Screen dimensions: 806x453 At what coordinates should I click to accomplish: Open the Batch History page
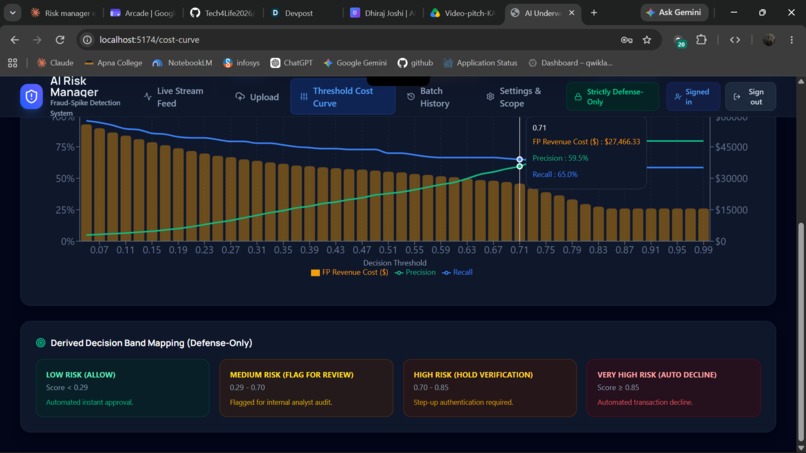(429, 97)
